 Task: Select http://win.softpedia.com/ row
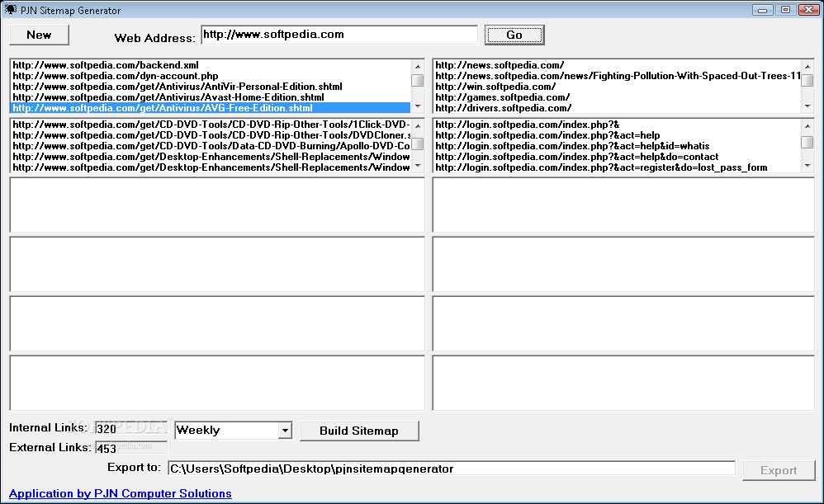(x=617, y=87)
